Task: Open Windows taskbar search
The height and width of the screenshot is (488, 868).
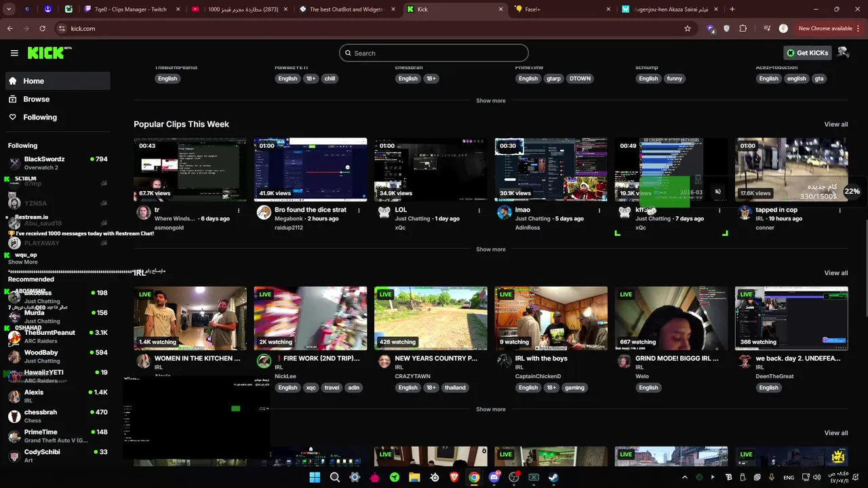Action: coord(334,477)
